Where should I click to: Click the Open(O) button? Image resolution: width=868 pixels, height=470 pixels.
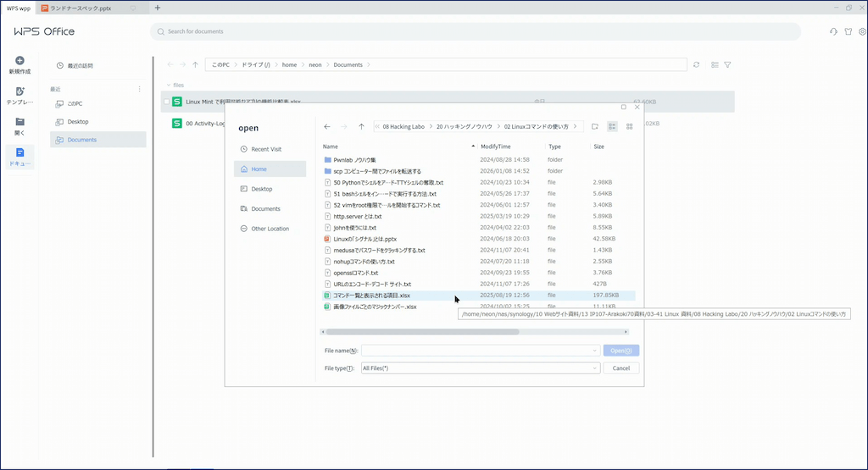point(621,351)
